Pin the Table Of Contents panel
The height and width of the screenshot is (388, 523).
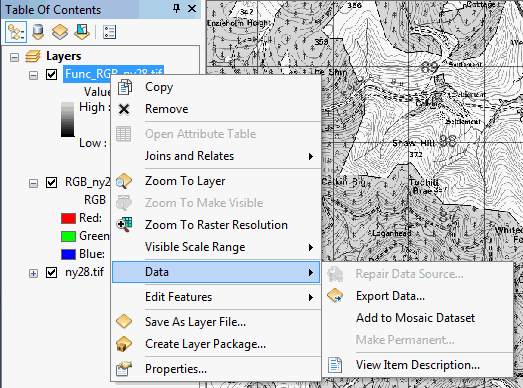click(x=176, y=9)
